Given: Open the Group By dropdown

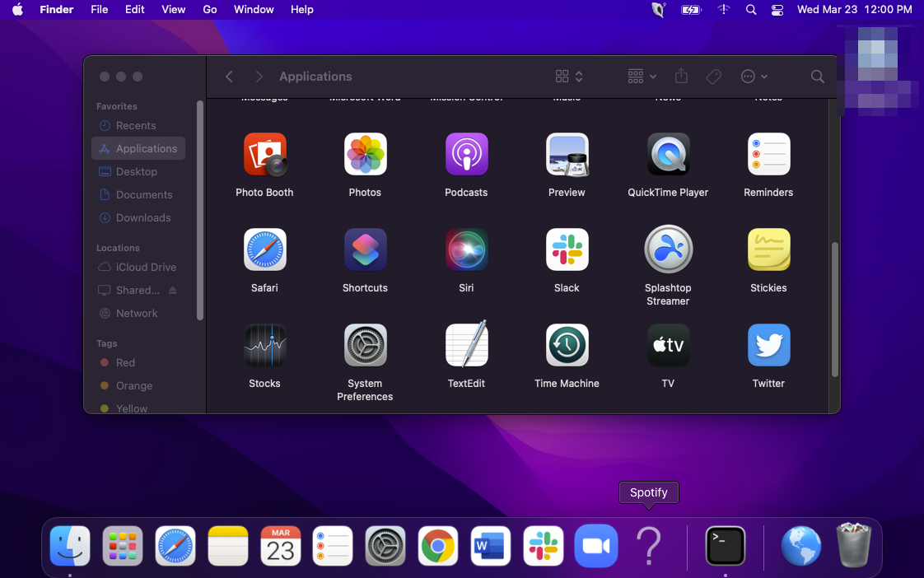Looking at the screenshot, I should tap(642, 77).
